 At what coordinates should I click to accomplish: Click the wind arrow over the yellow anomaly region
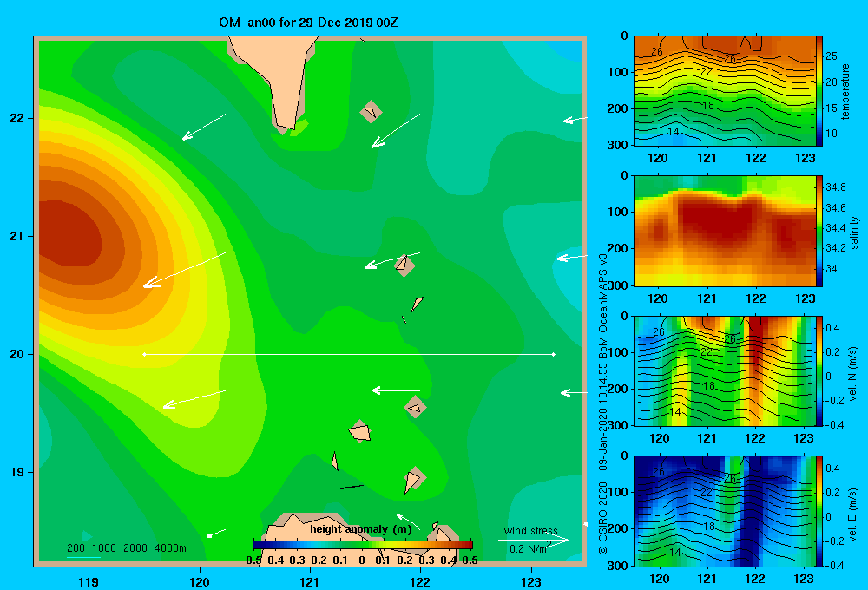coord(184,270)
